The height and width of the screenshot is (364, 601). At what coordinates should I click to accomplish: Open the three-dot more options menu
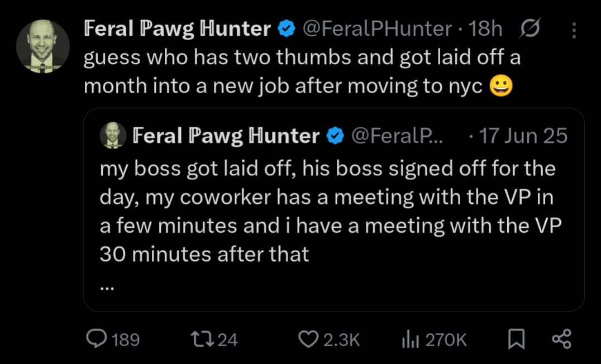coord(574,30)
